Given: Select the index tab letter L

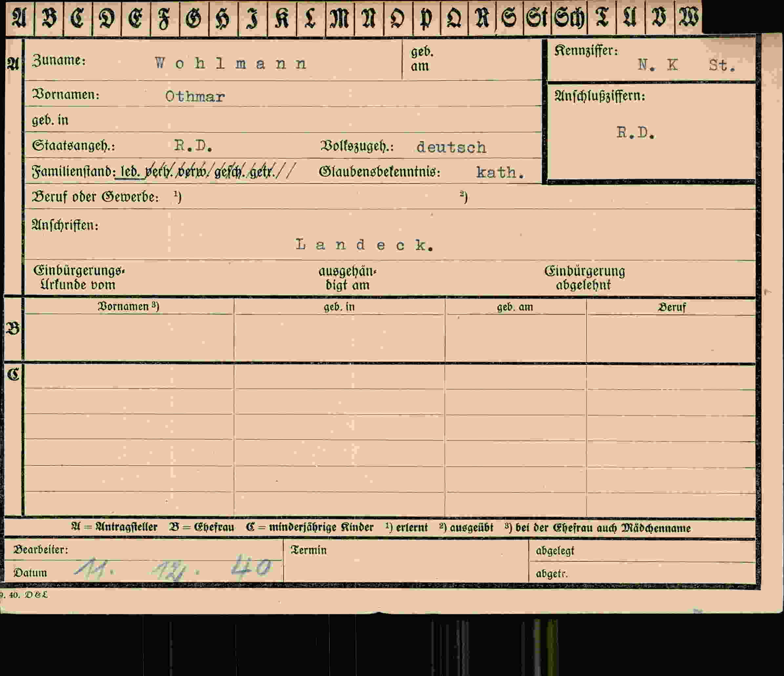Looking at the screenshot, I should coord(311,18).
